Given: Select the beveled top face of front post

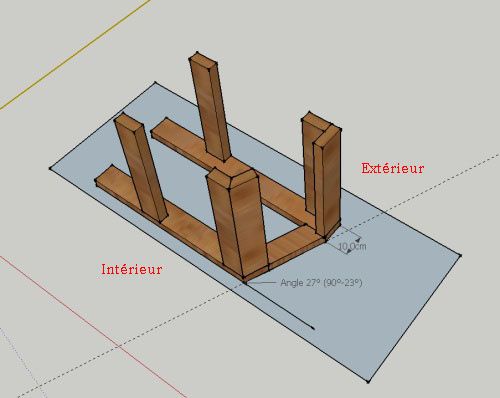Looking at the screenshot, I should tap(233, 177).
